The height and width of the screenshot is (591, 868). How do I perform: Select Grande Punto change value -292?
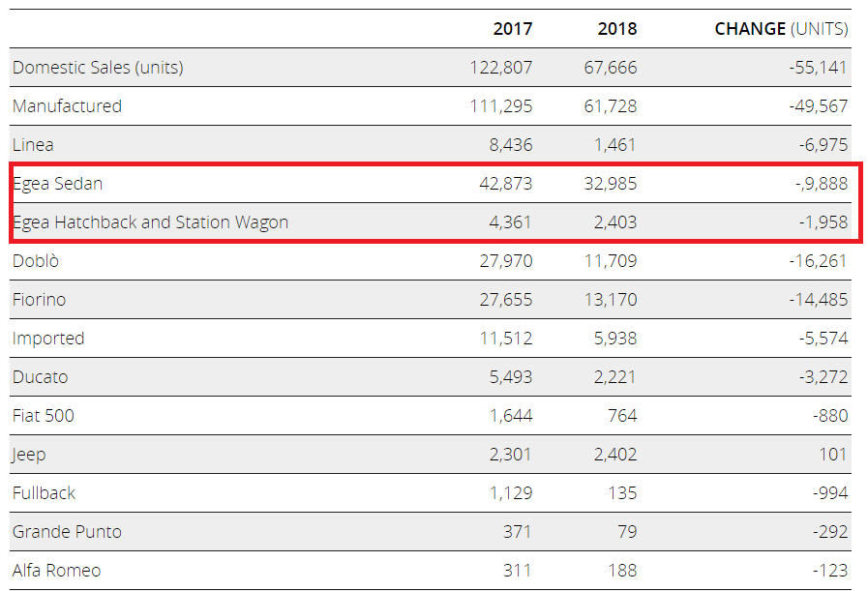point(830,532)
